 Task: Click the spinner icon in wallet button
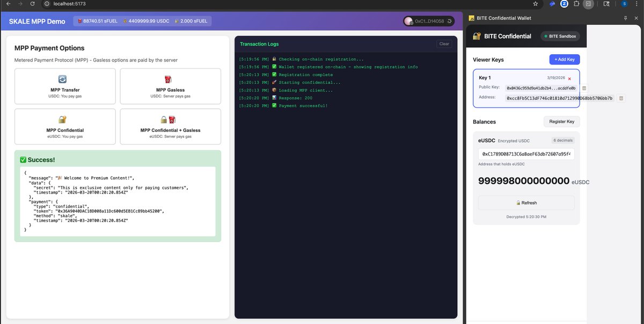450,21
